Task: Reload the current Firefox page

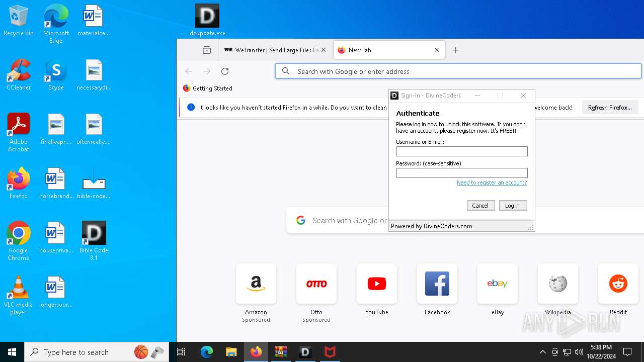Action: [x=225, y=71]
